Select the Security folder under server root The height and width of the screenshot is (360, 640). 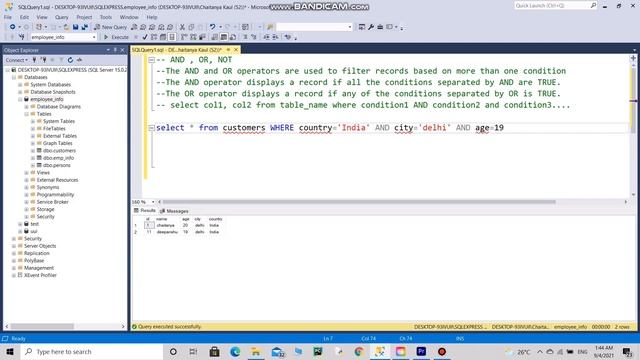33,239
